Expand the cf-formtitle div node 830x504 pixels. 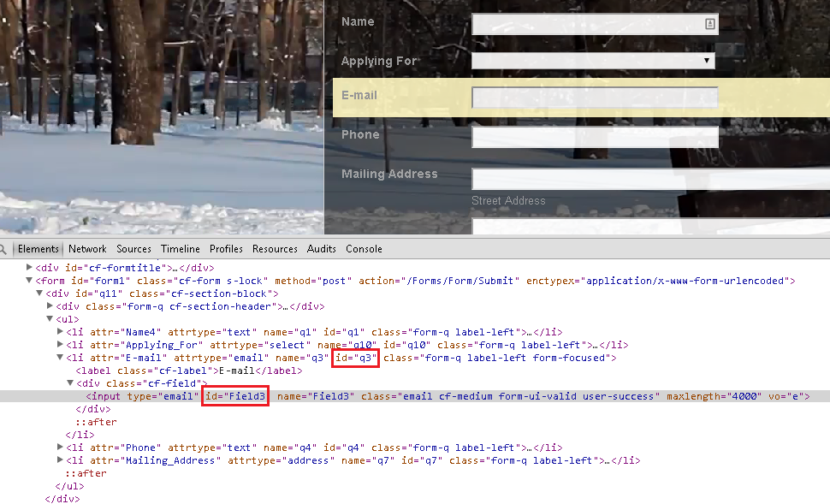[29, 267]
